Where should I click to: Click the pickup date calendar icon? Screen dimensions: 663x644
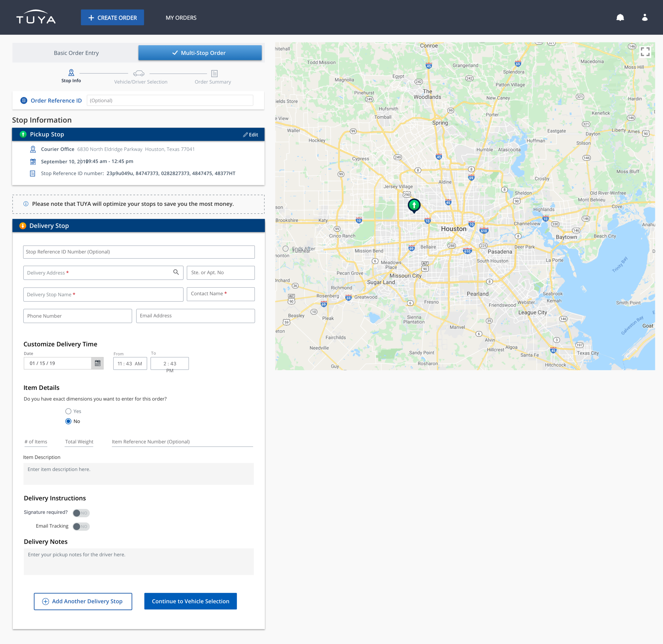pyautogui.click(x=33, y=161)
